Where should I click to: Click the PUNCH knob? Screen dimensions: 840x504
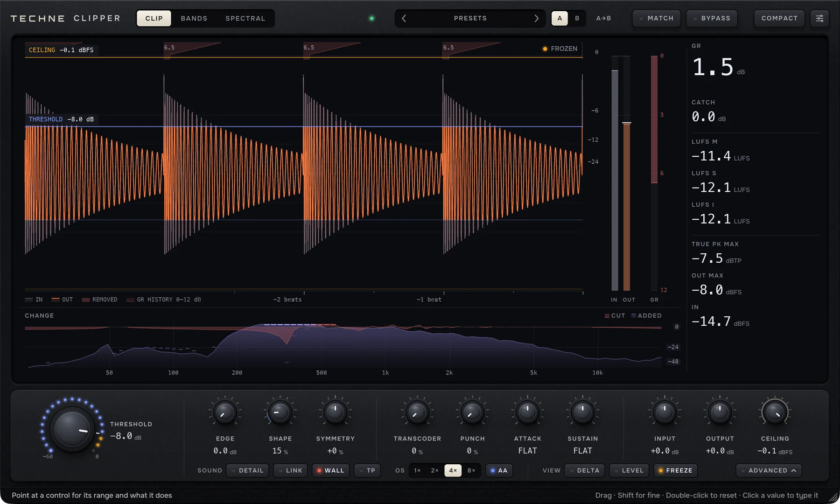[472, 413]
